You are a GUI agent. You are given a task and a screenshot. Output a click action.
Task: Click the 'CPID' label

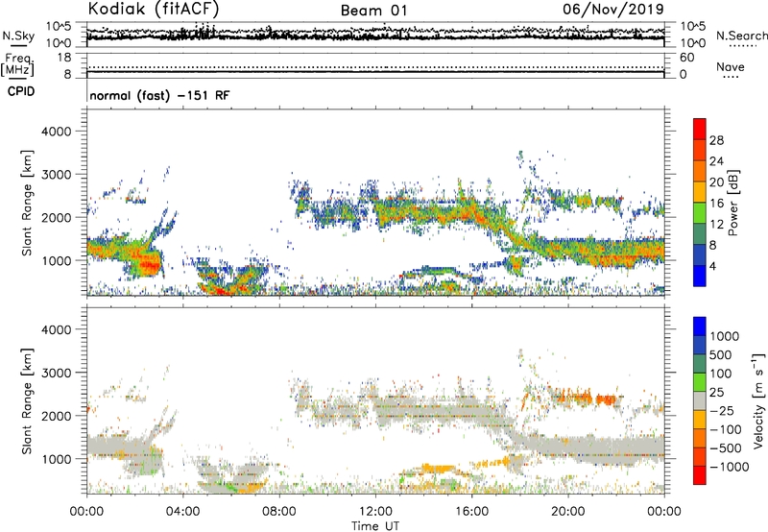tap(21, 91)
